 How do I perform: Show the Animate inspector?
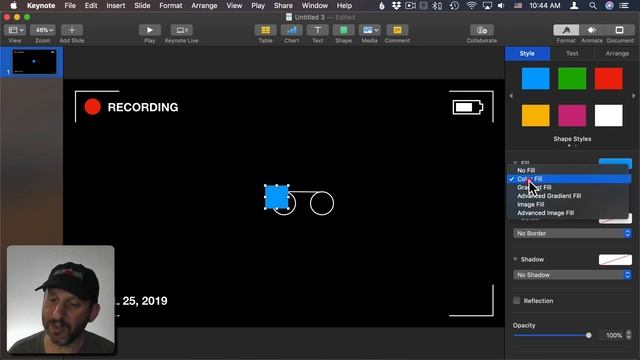click(x=592, y=30)
